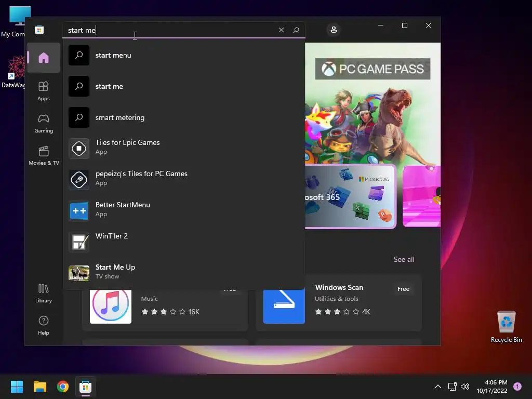Open the Library in sidebar
The width and height of the screenshot is (532, 399).
coord(44,293)
